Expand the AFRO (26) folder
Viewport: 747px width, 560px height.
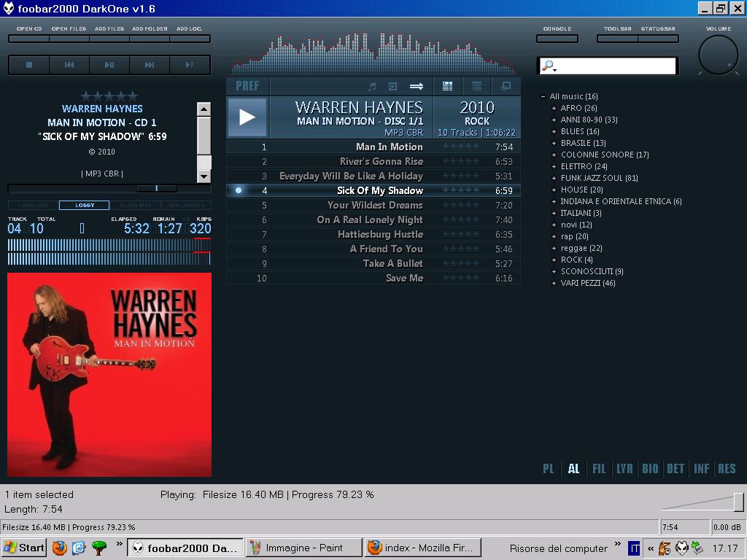554,108
